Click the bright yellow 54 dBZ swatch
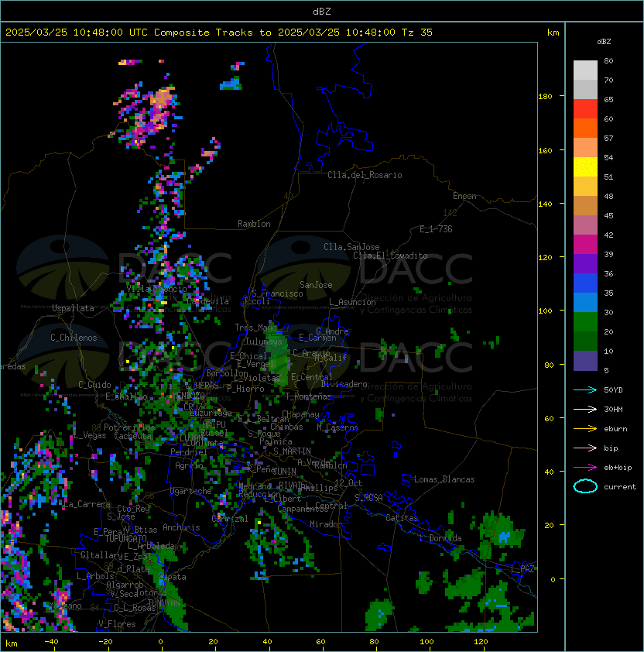The height and width of the screenshot is (652, 644). point(585,166)
